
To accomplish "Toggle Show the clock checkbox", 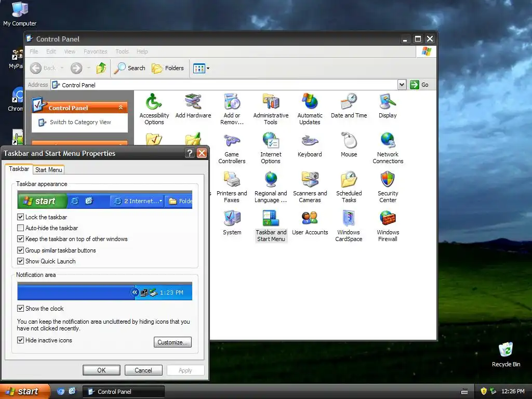I will (20, 309).
